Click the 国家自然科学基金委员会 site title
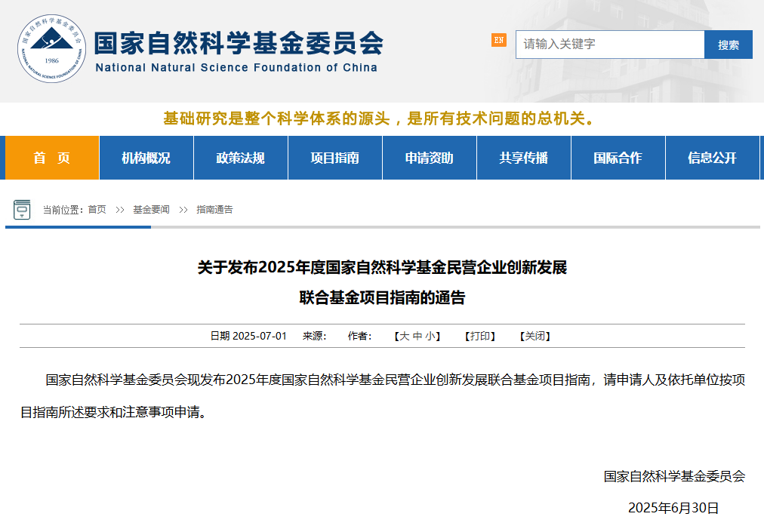The image size is (764, 532). (239, 43)
